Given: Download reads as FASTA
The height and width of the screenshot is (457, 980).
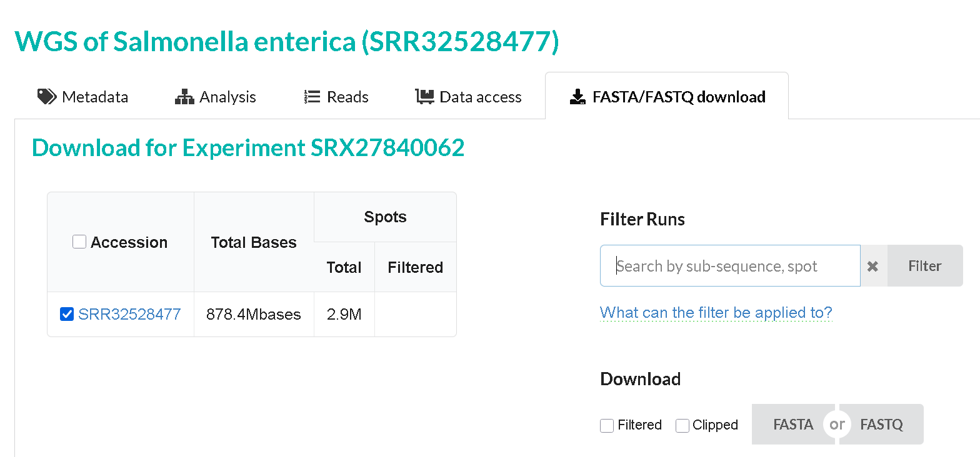Looking at the screenshot, I should click(x=792, y=425).
